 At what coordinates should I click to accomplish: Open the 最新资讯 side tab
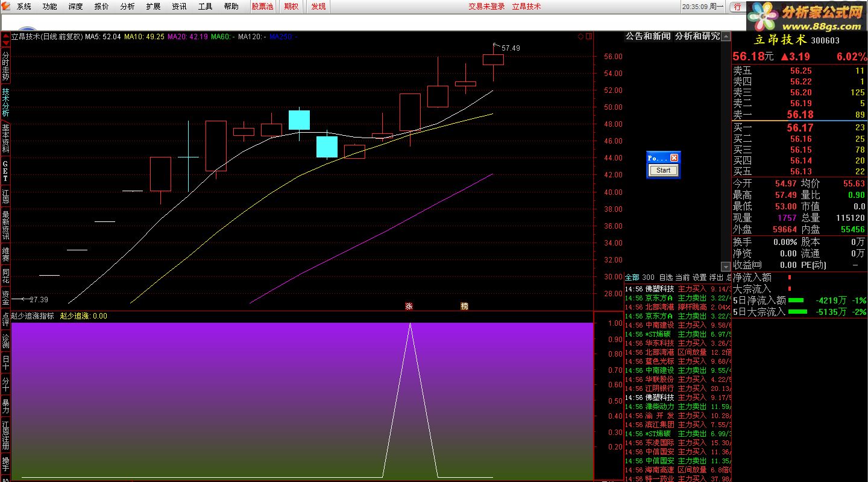click(5, 226)
